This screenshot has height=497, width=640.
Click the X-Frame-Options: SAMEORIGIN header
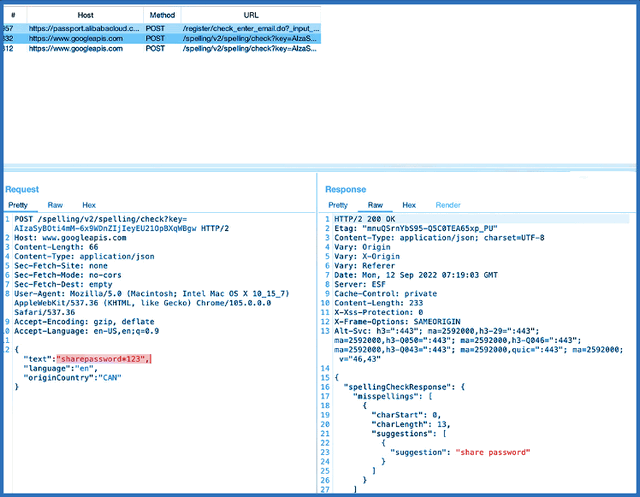398,322
